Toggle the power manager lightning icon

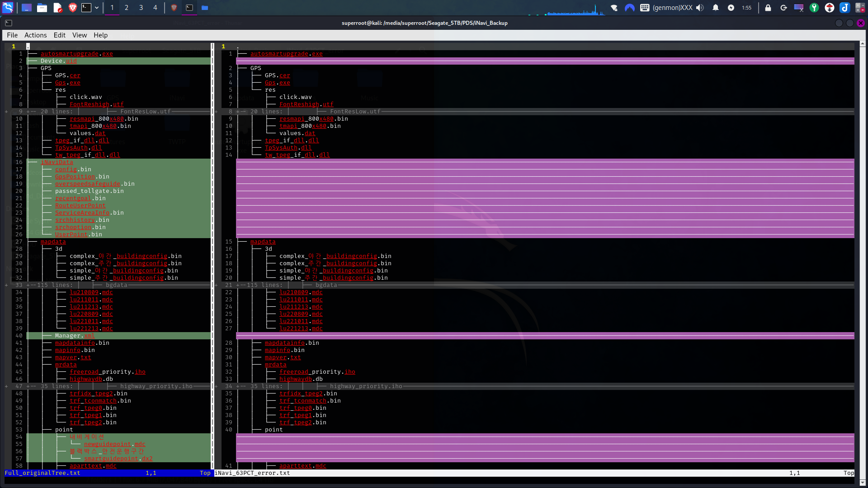click(731, 8)
